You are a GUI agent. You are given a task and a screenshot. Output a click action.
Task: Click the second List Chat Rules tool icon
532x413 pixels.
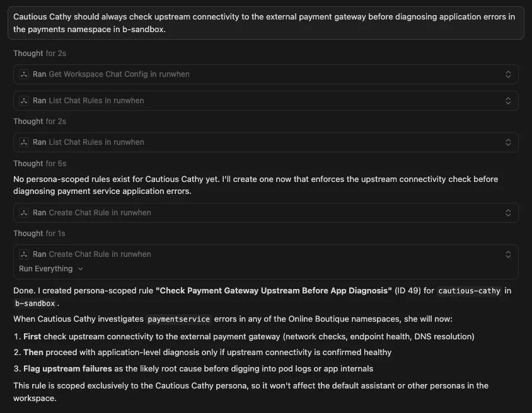[x=24, y=142]
